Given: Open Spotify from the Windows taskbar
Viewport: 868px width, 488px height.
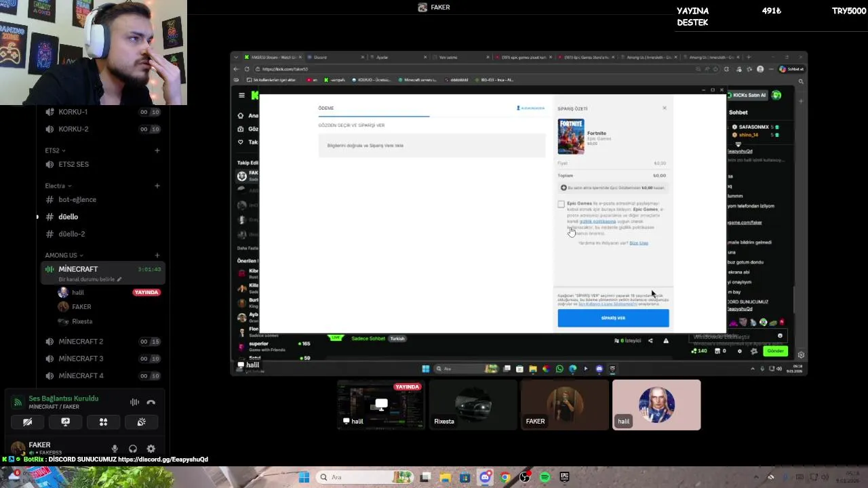Looking at the screenshot, I should [545, 477].
